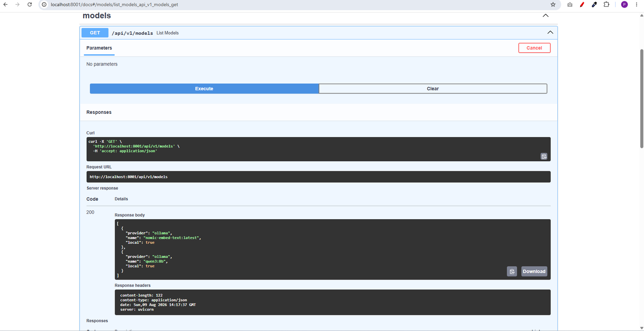Screen dimensions: 644x331
Task: Bookmark this page with the star icon
Action: click(x=553, y=4)
